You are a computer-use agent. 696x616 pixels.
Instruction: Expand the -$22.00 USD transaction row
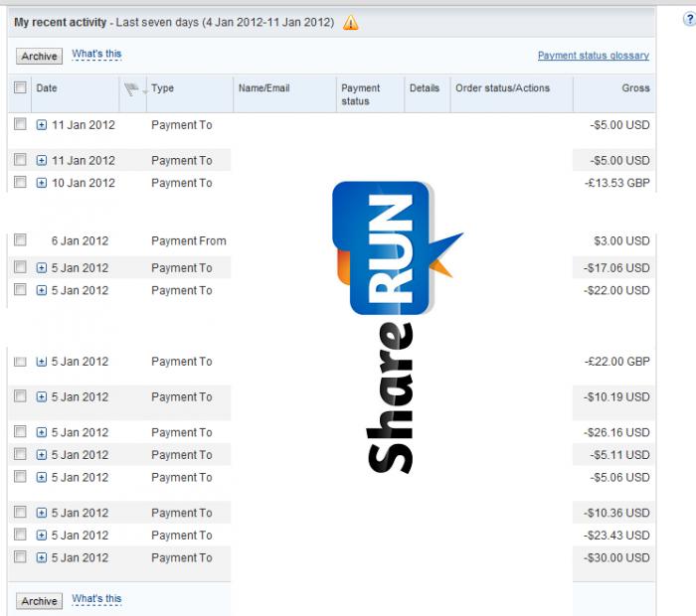42,290
